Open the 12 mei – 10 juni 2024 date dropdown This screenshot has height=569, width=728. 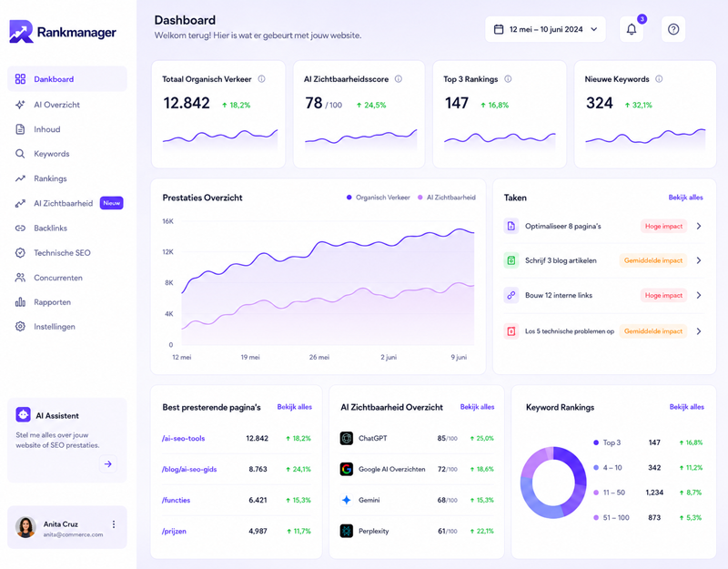pos(545,29)
